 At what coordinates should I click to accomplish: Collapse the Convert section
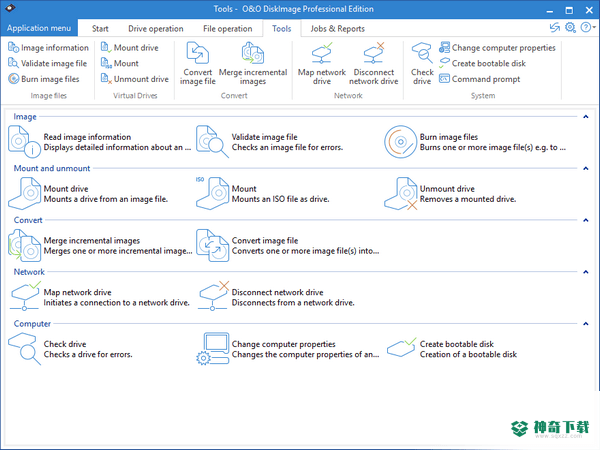[x=585, y=220]
